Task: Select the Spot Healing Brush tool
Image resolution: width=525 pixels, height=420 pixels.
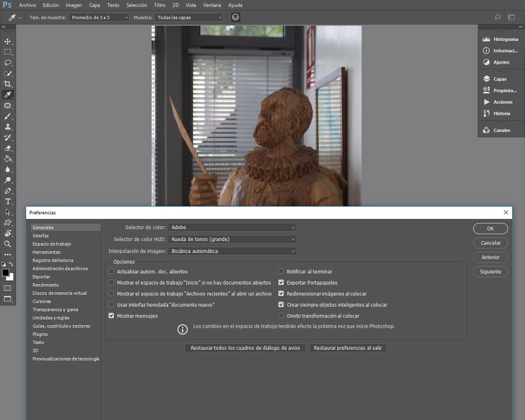Action: tap(7, 106)
